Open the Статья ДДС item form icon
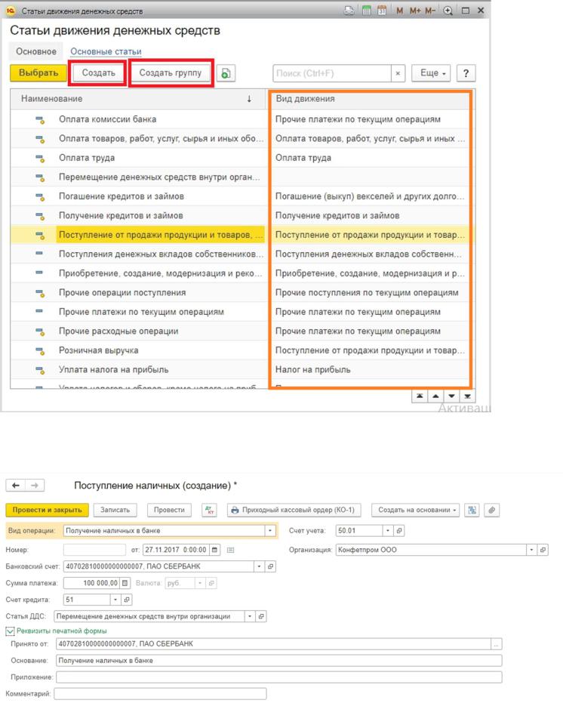The height and width of the screenshot is (728, 563). 261,616
